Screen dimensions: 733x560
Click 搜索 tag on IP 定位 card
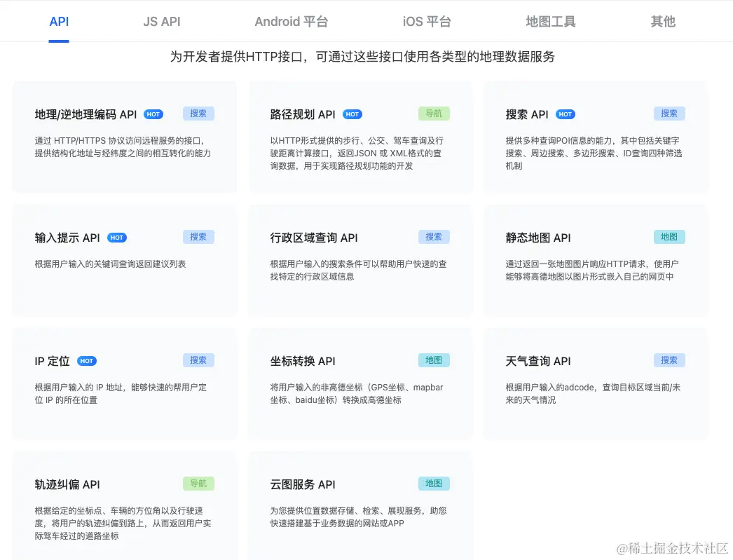(198, 360)
